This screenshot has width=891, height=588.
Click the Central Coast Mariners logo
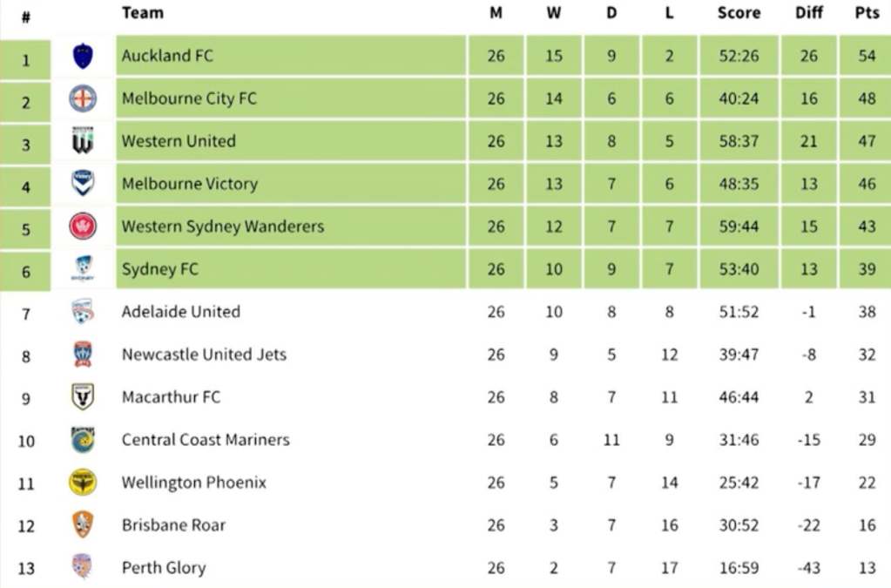click(83, 440)
